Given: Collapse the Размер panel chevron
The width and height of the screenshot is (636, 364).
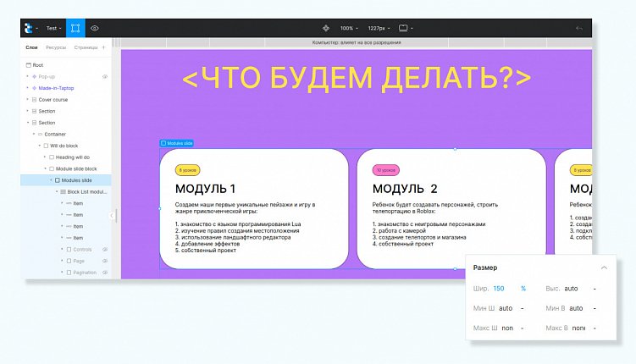Looking at the screenshot, I should pyautogui.click(x=604, y=267).
